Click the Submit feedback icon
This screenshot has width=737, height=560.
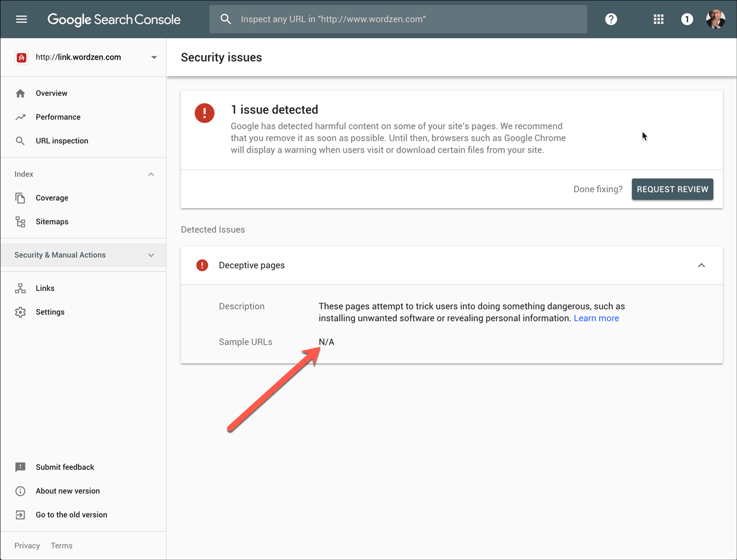click(20, 467)
